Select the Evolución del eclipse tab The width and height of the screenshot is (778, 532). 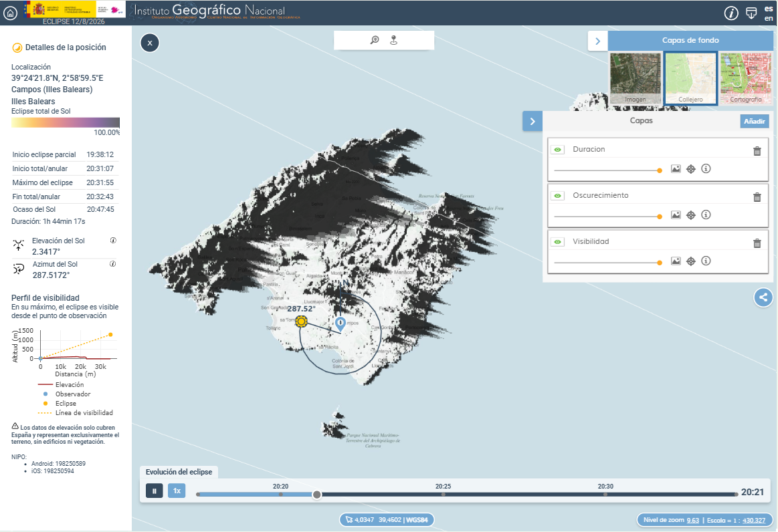tap(179, 472)
